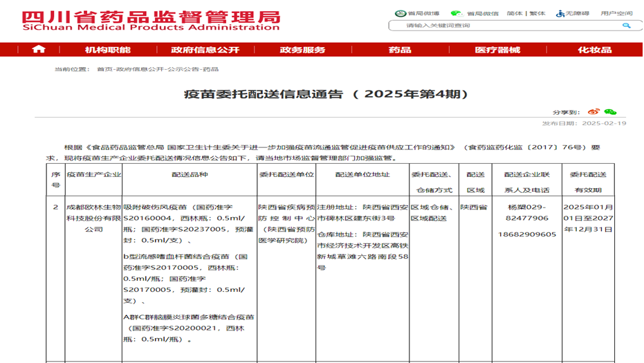Open the 省局微信 WeChat icon in header
The width and height of the screenshot is (644, 363).
[x=456, y=13]
